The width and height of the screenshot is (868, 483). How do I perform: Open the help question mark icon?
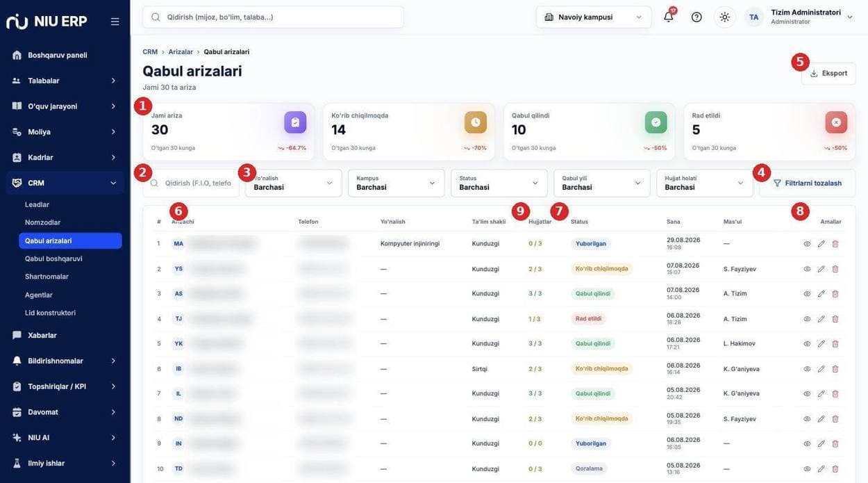coord(696,17)
